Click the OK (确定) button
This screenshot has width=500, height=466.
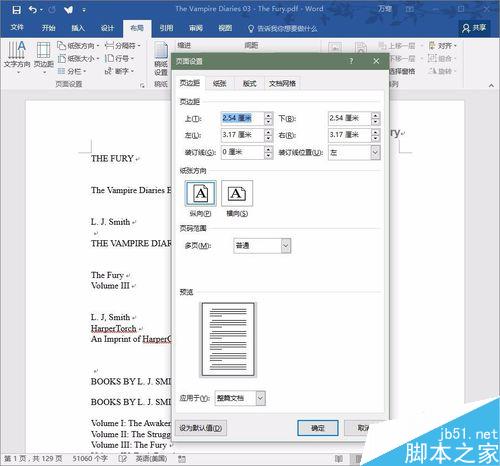click(x=318, y=428)
